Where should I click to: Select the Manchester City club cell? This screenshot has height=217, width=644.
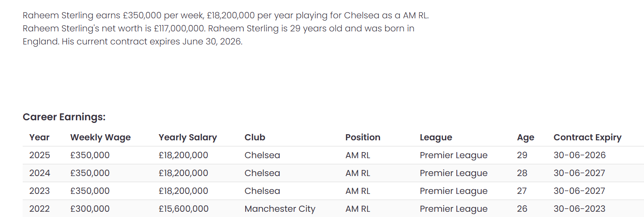[280, 209]
